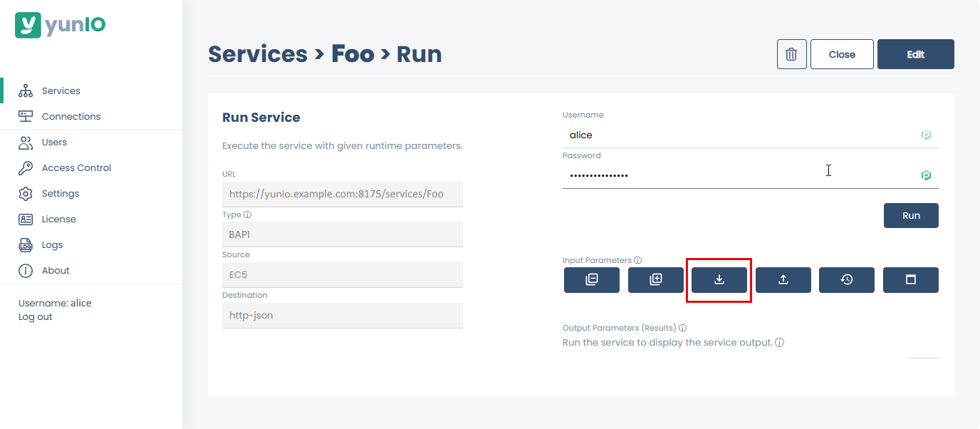The width and height of the screenshot is (980, 429).
Task: Click Foo in the breadcrumb trail
Action: pyautogui.click(x=352, y=53)
